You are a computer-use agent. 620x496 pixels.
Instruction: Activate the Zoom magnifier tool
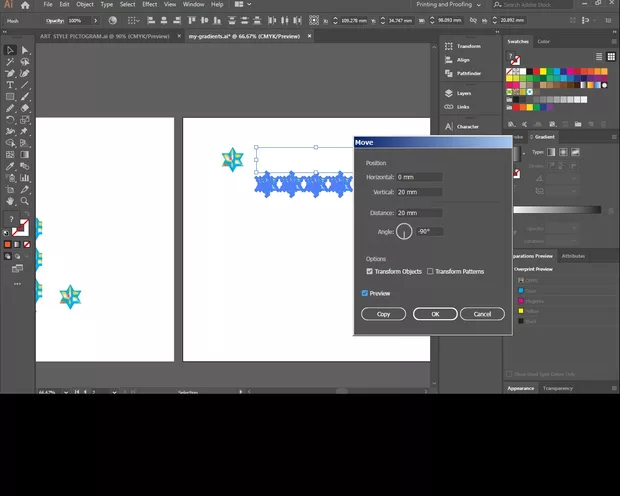coord(24,187)
